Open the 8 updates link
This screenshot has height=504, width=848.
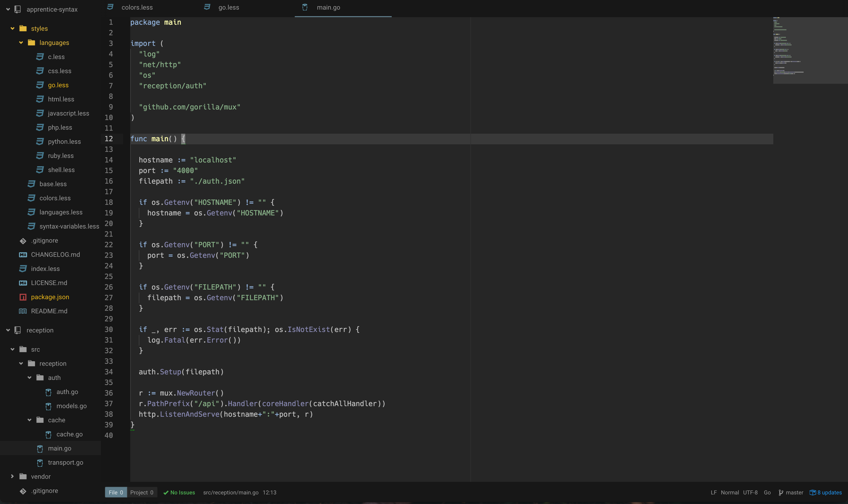pos(829,492)
